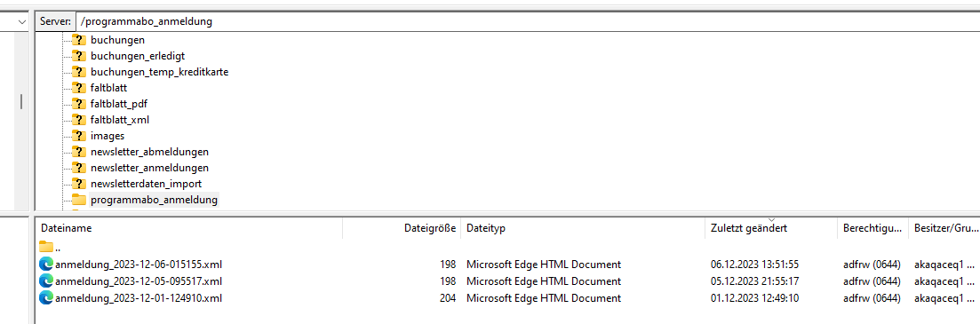
Task: Sort by the Zuletzt geändert column
Action: 770,228
